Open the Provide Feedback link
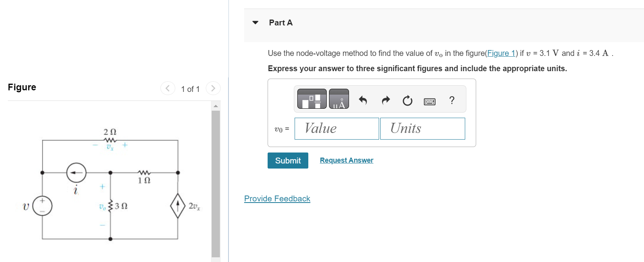Image resolution: width=644 pixels, height=262 pixels. (x=277, y=199)
